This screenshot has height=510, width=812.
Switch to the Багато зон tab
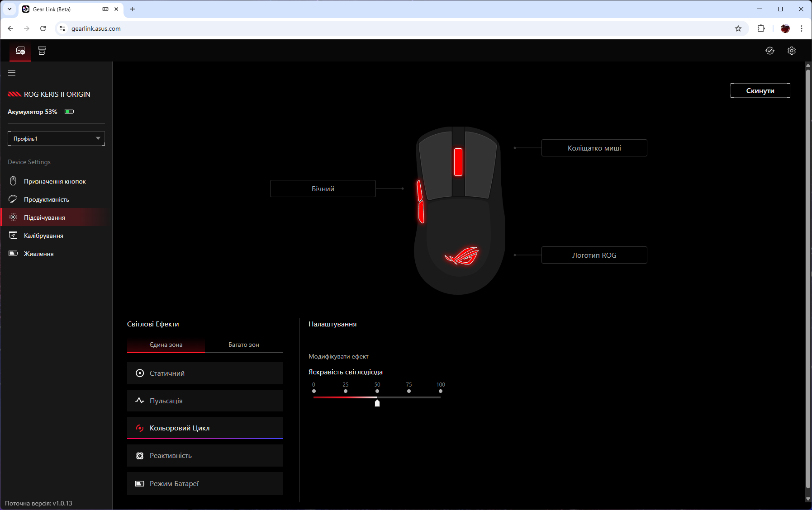244,345
